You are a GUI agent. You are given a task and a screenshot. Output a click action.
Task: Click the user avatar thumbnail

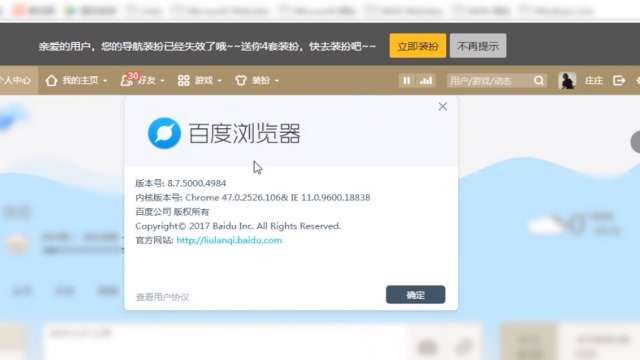(x=567, y=80)
